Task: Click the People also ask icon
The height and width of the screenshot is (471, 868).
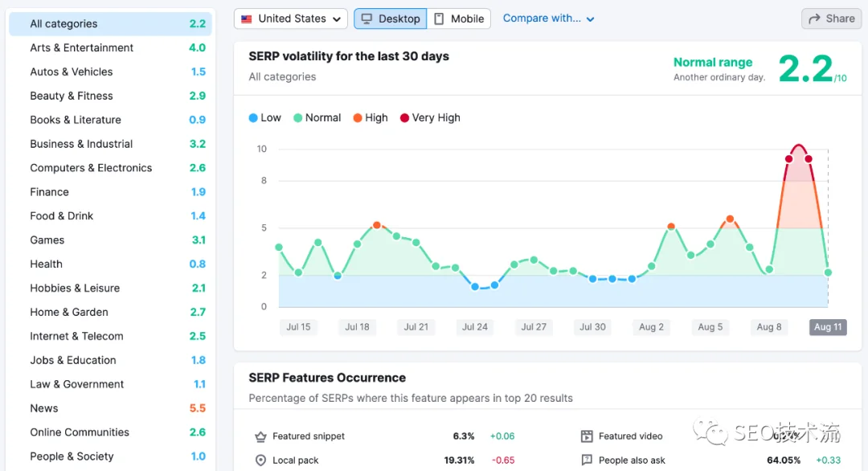Action: point(587,461)
